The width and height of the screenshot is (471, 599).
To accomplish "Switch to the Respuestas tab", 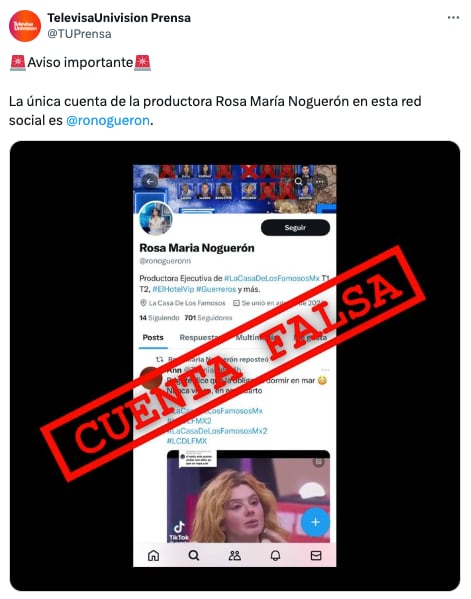I will point(199,338).
